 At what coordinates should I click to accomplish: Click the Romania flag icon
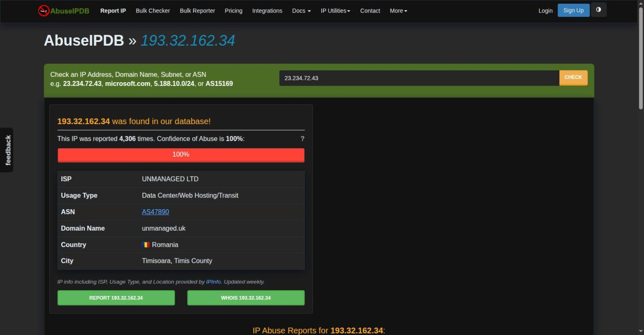pyautogui.click(x=146, y=245)
